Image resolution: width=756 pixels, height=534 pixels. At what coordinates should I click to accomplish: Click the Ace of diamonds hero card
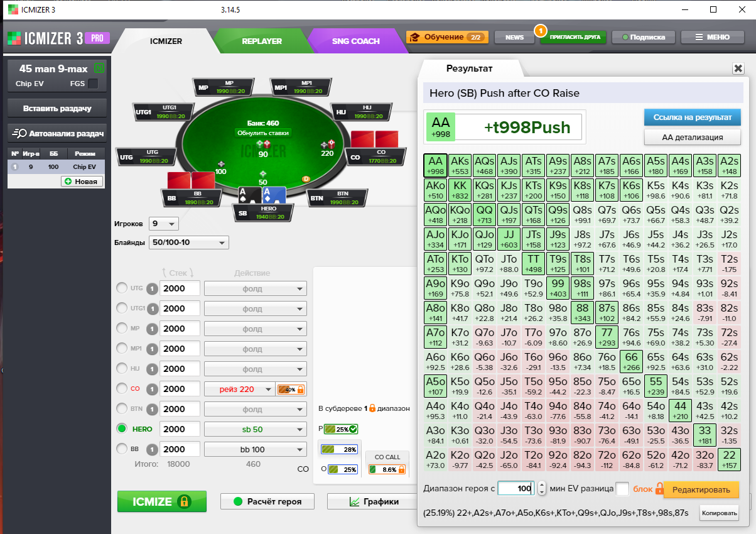pyautogui.click(x=274, y=195)
